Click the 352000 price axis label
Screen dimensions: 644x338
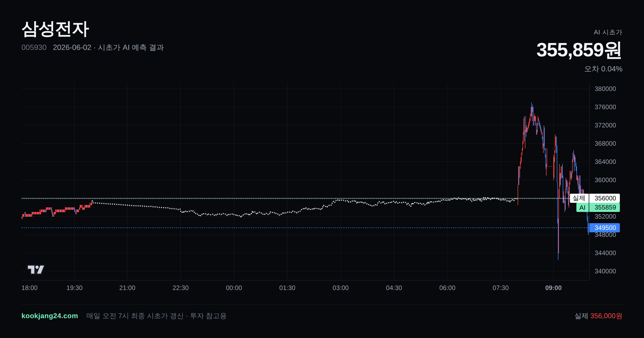[605, 216]
